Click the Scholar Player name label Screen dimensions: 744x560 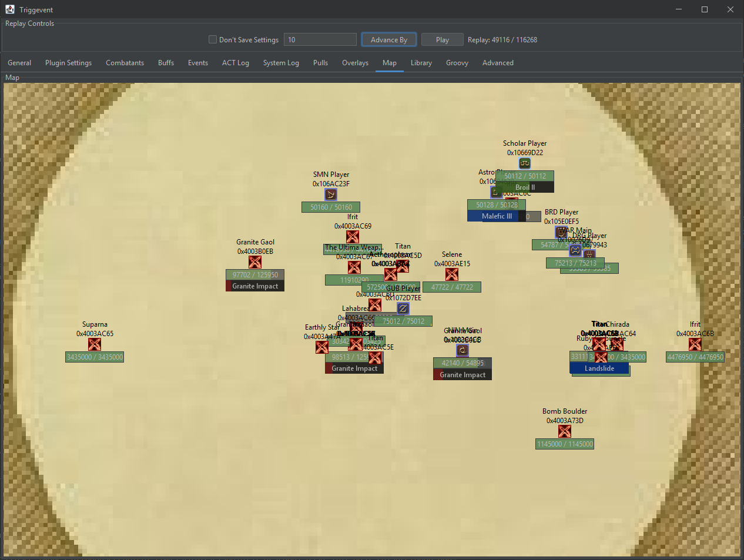[525, 143]
